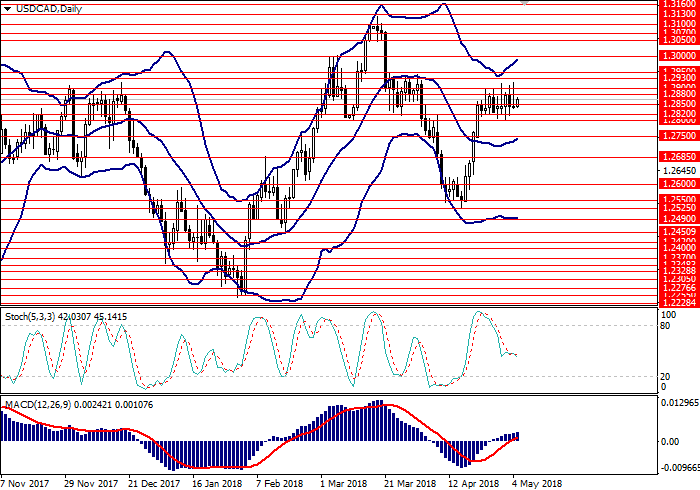Click the 12 Apr 2018 date label
This screenshot has height=490, width=700.
pyautogui.click(x=475, y=482)
